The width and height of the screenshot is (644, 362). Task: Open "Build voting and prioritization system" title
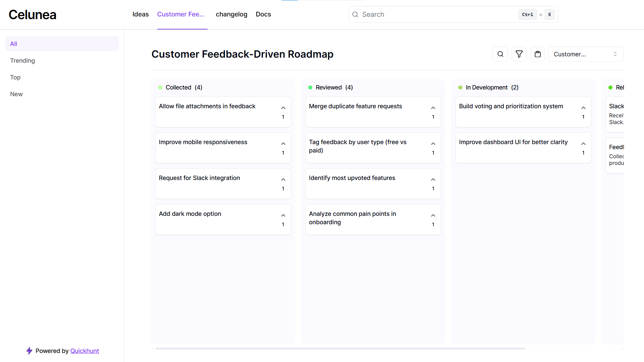511,106
